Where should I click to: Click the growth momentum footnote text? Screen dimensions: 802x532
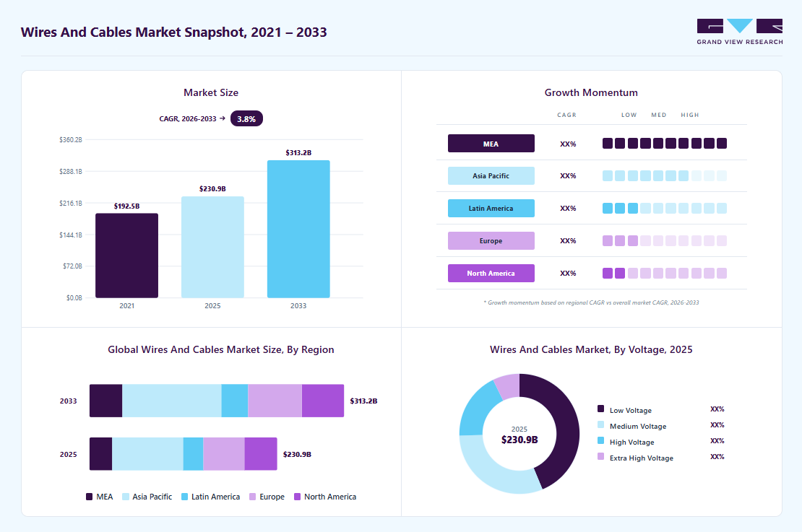pos(591,302)
